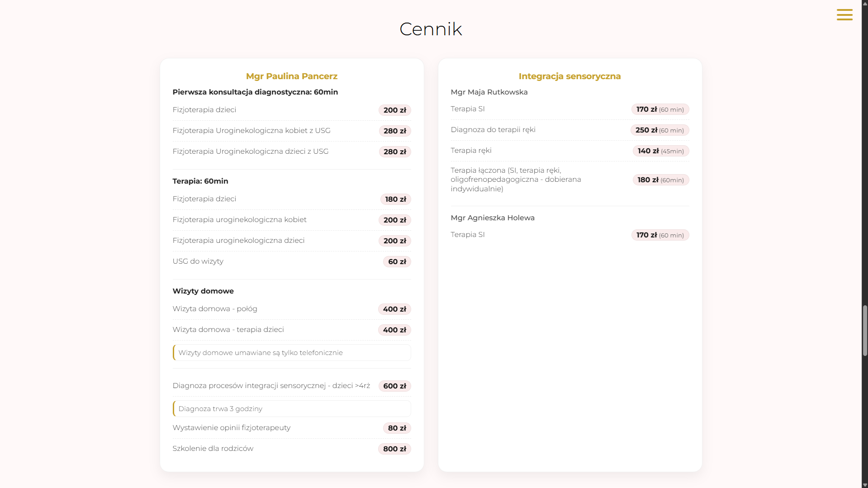Click the 800 zł Szkolenie dla rodziców price
The height and width of the screenshot is (488, 868).
click(394, 449)
